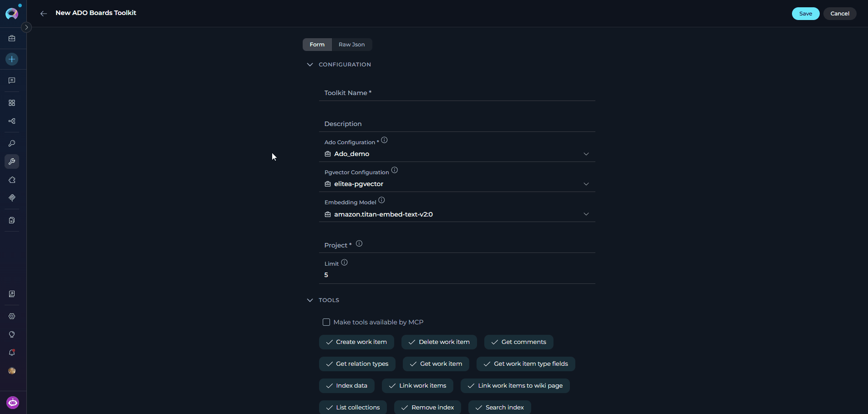
Task: Show info for Project field
Action: tap(359, 243)
